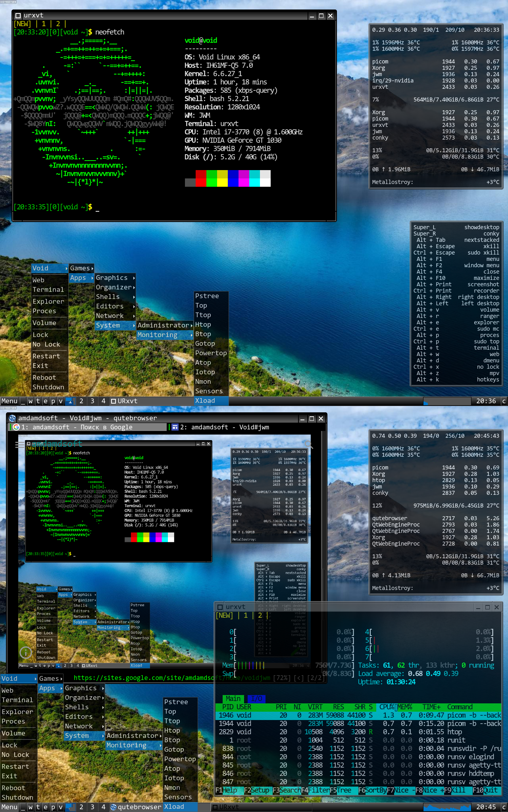
Task: Click the 'w' web launcher in the 20:36 taskbar
Action: [x=31, y=401]
